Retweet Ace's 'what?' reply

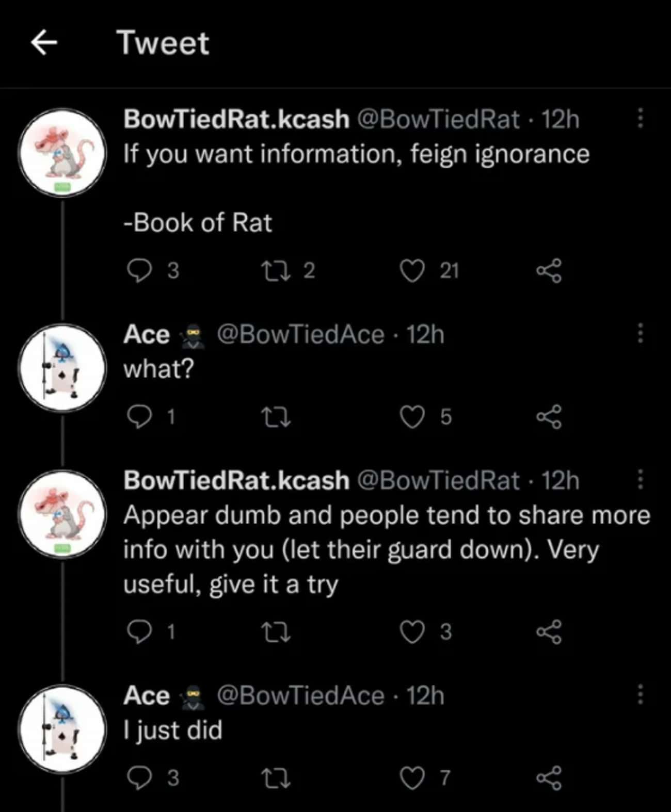click(276, 417)
